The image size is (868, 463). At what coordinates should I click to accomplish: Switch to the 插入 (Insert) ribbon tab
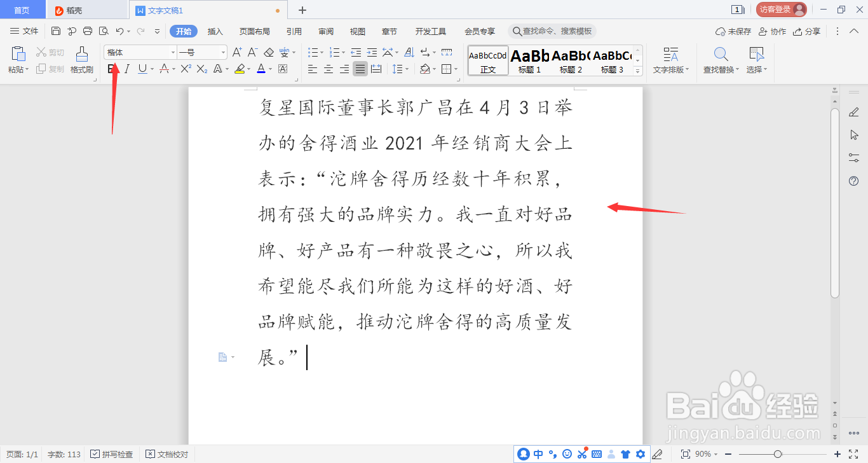(x=215, y=31)
